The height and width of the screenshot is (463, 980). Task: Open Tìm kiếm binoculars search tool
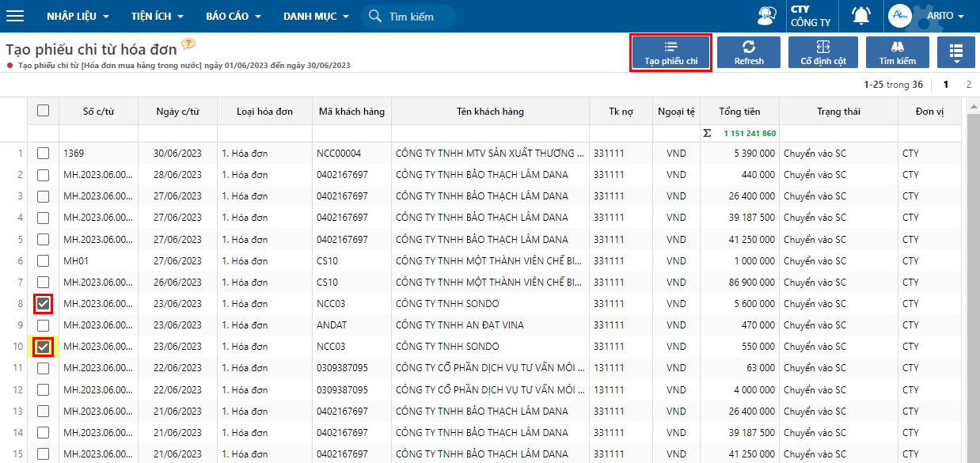pos(897,52)
